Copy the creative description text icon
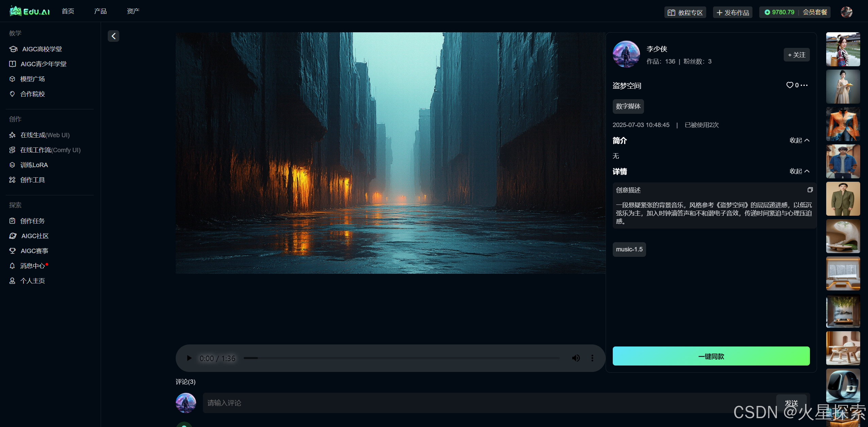 click(x=810, y=190)
